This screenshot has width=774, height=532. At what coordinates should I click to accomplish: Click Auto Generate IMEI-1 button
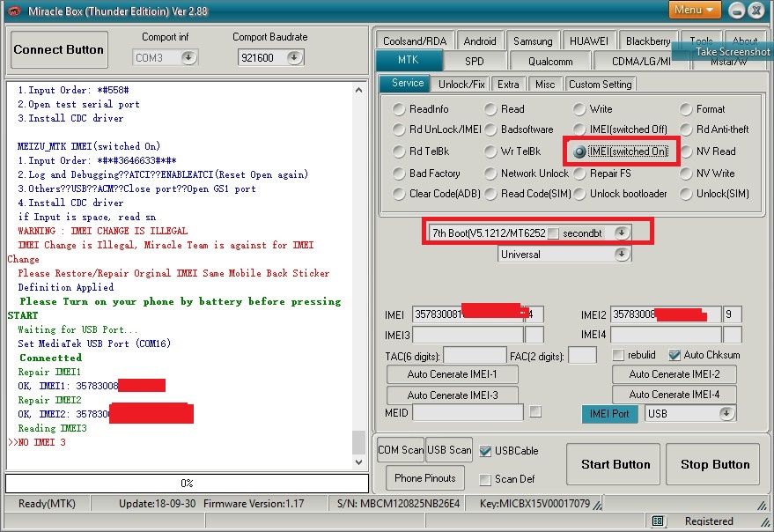pos(452,374)
